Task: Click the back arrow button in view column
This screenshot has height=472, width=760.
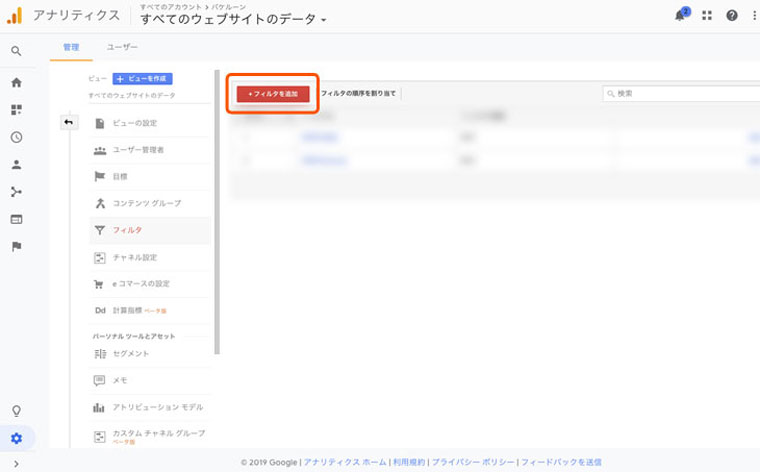Action: [x=68, y=122]
